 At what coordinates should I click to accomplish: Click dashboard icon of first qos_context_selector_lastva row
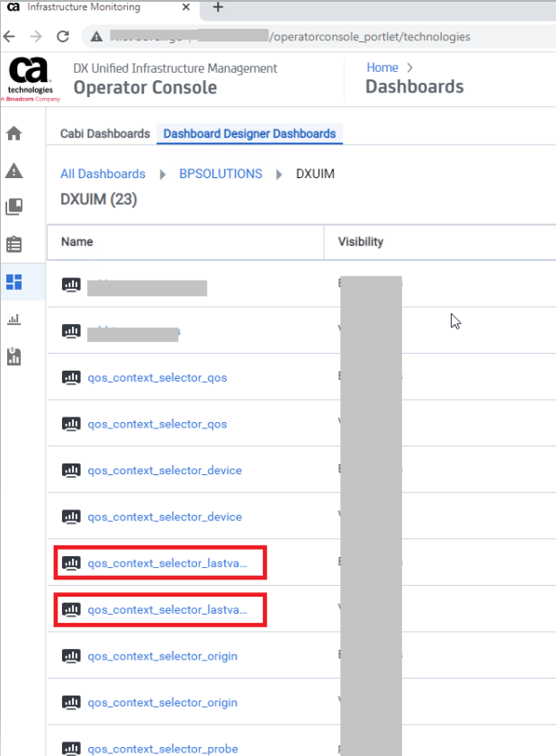pyautogui.click(x=71, y=563)
